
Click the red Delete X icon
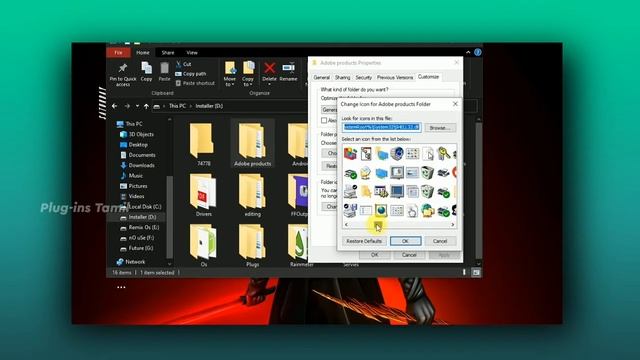click(x=269, y=68)
